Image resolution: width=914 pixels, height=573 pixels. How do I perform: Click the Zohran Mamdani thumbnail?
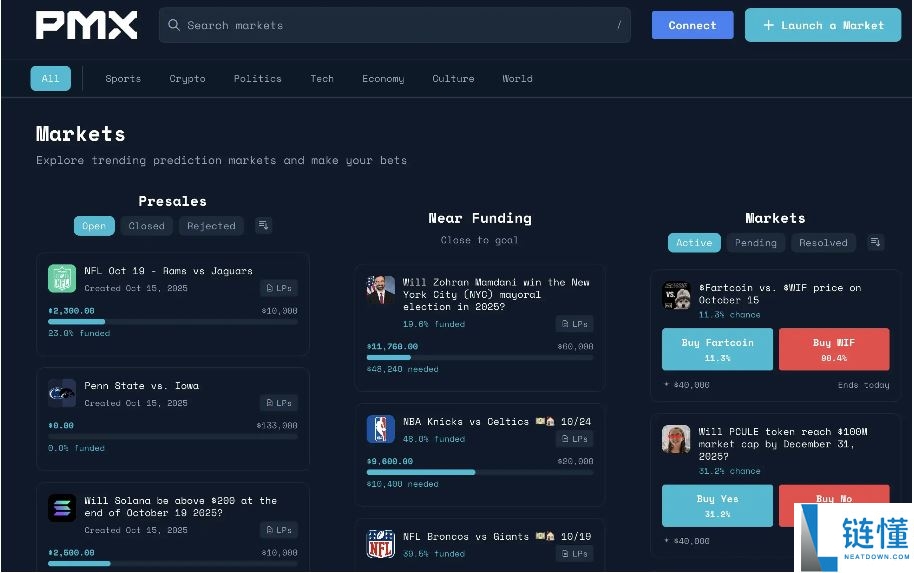[381, 290]
